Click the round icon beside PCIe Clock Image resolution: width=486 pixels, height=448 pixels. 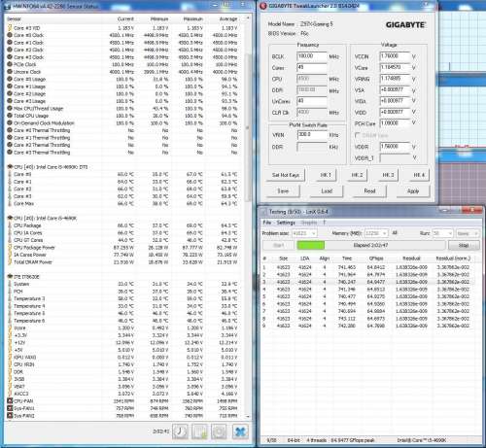(x=10, y=64)
